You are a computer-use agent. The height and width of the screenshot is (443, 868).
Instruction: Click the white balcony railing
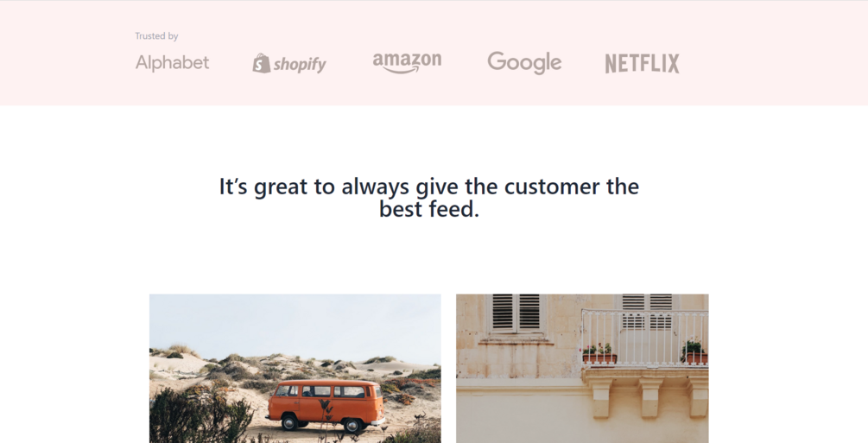tap(644, 339)
